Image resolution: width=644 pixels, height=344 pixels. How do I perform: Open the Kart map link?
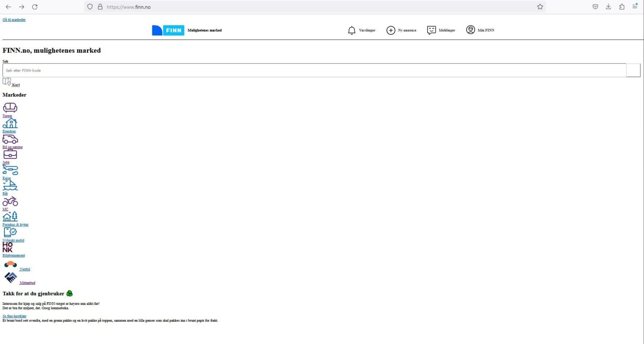click(11, 82)
